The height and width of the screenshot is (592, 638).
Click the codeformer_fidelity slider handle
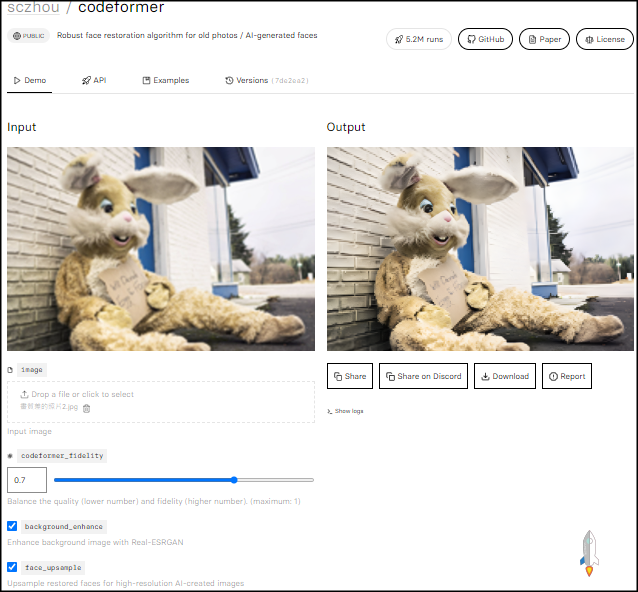point(234,480)
